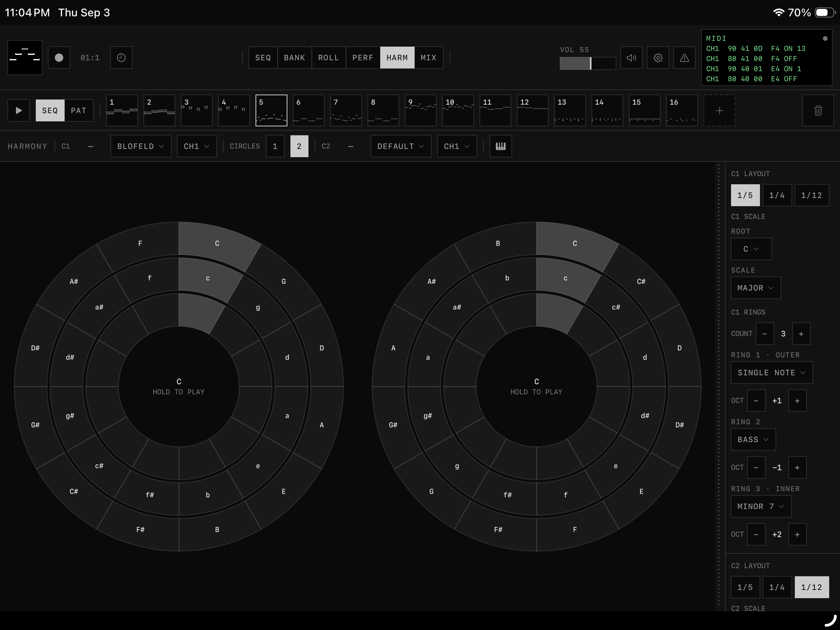This screenshot has width=840, height=630.
Task: Select pattern 12 thumbnail
Action: point(533,110)
